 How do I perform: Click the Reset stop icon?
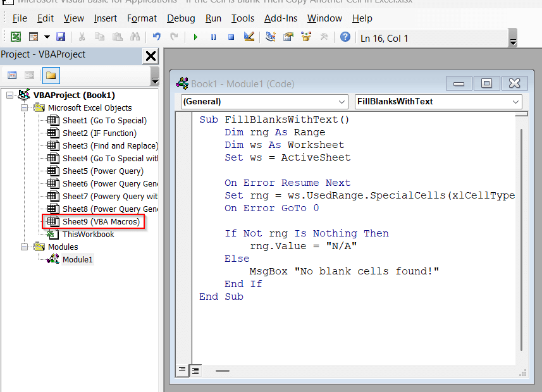pyautogui.click(x=231, y=37)
